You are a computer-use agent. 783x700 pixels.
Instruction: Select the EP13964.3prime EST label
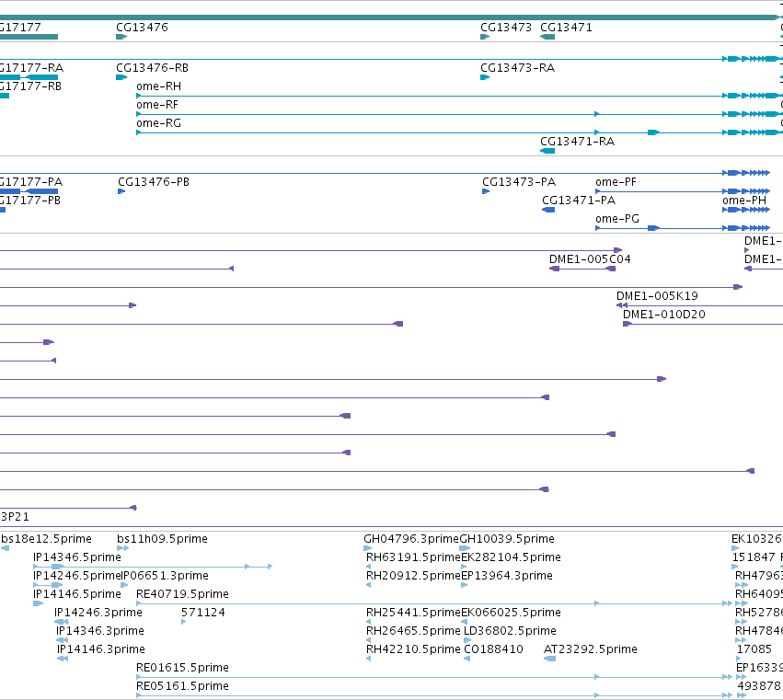pyautogui.click(x=507, y=576)
